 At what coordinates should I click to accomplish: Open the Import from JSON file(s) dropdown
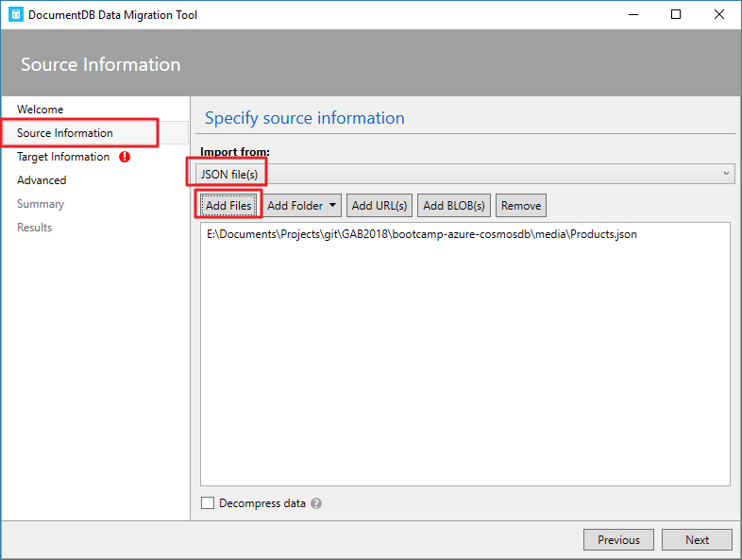[465, 174]
